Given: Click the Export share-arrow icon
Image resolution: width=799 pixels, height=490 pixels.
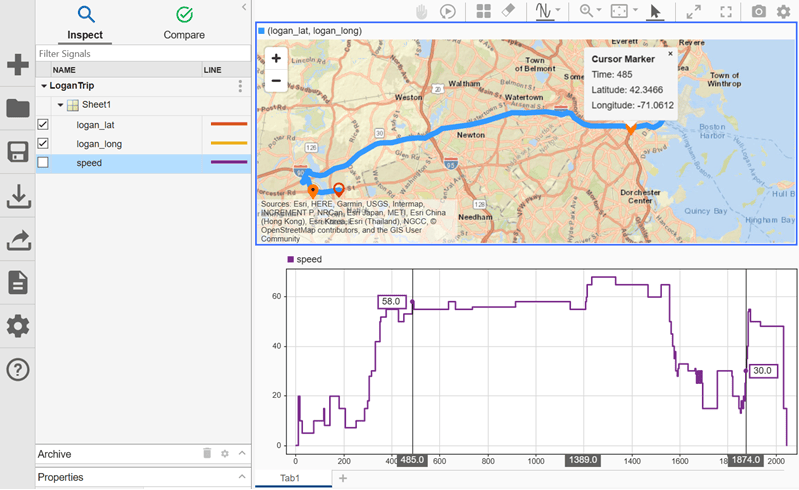Looking at the screenshot, I should coord(18,240).
